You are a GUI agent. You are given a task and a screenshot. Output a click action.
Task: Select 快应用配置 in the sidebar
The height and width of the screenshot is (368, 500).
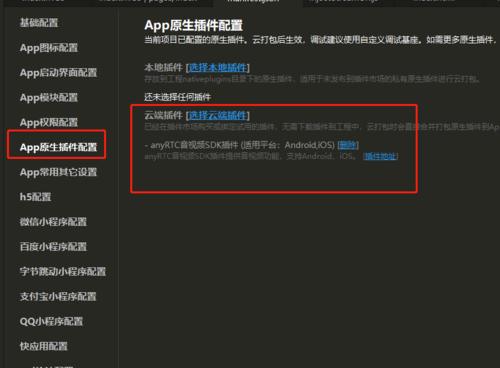pos(44,346)
